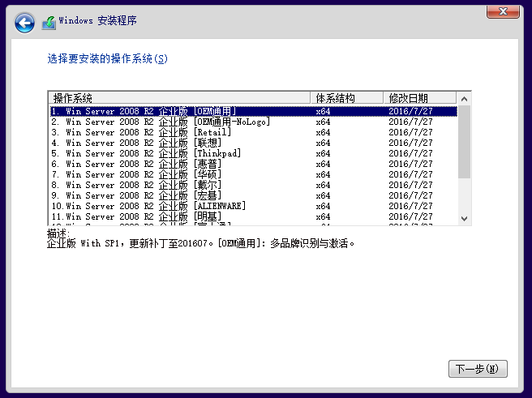Go back with the blue arrow button
Screen dimensions: 532x398
(x=24, y=23)
